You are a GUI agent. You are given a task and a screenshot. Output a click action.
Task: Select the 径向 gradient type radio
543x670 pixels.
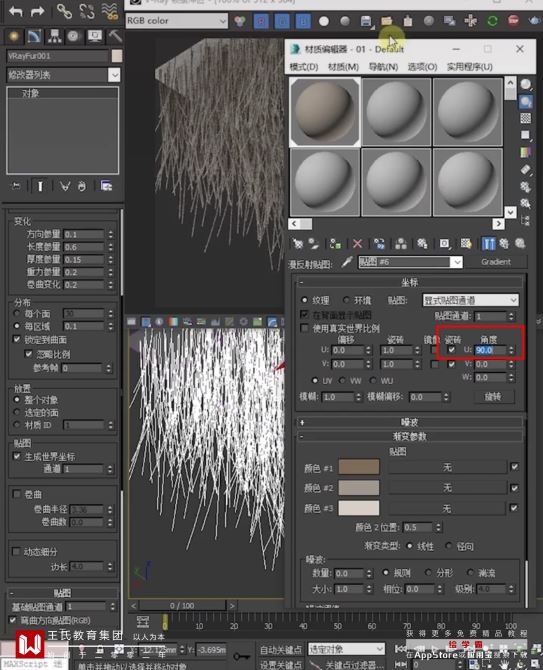449,546
